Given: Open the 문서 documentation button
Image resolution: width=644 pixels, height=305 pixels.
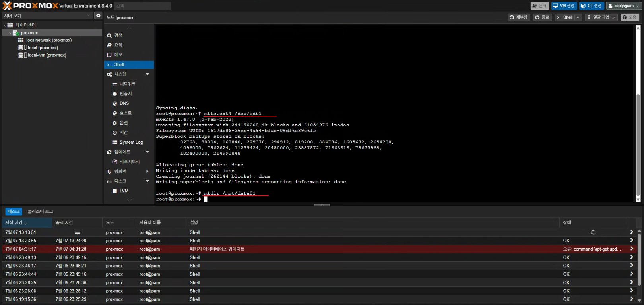Looking at the screenshot, I should pyautogui.click(x=539, y=6).
